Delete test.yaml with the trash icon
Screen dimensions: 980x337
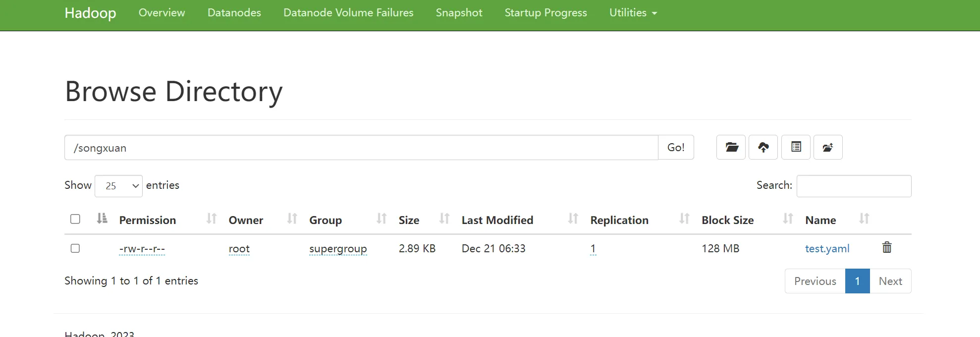point(887,247)
